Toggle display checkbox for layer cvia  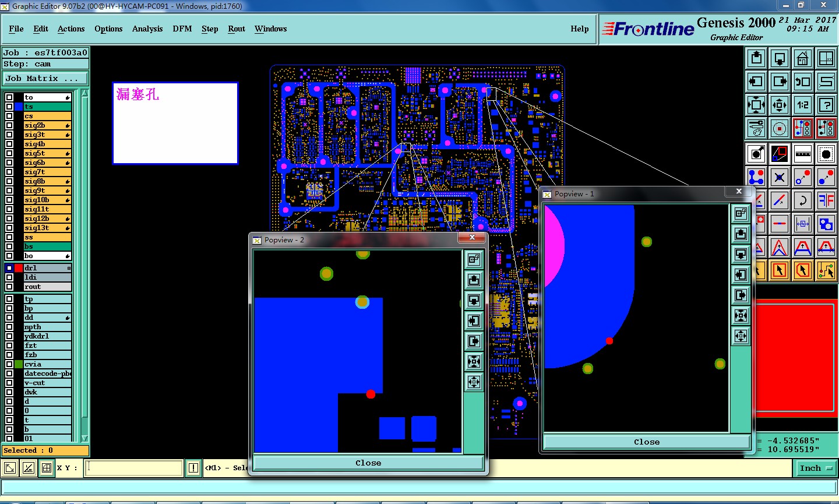(9, 364)
